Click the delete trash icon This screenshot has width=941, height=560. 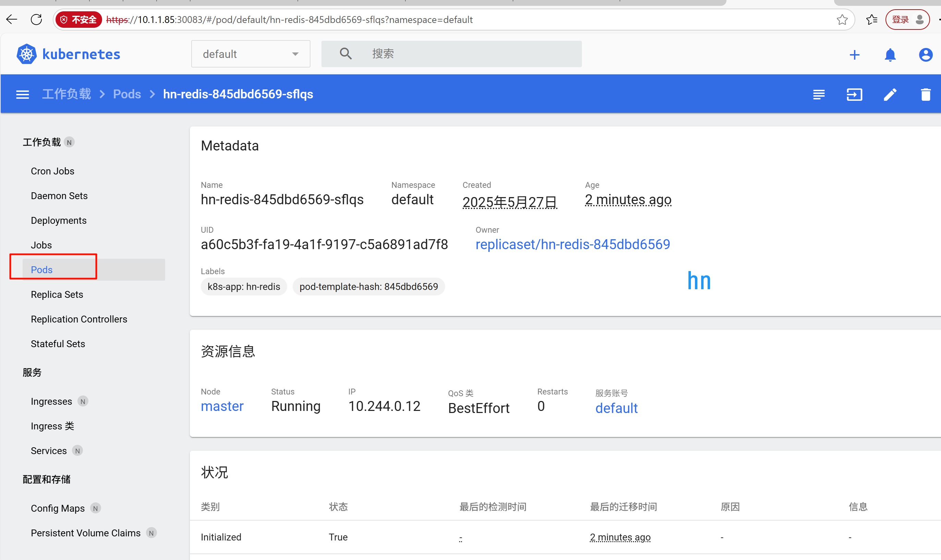tap(925, 94)
